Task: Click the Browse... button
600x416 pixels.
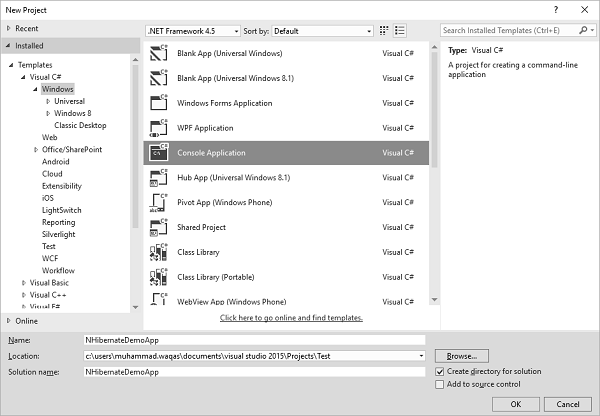Action: (462, 356)
